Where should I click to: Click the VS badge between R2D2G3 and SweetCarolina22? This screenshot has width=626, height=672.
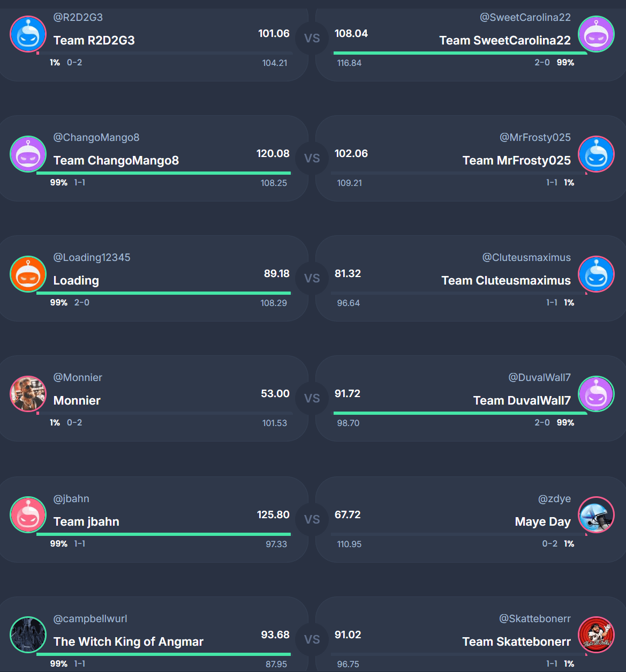click(312, 39)
